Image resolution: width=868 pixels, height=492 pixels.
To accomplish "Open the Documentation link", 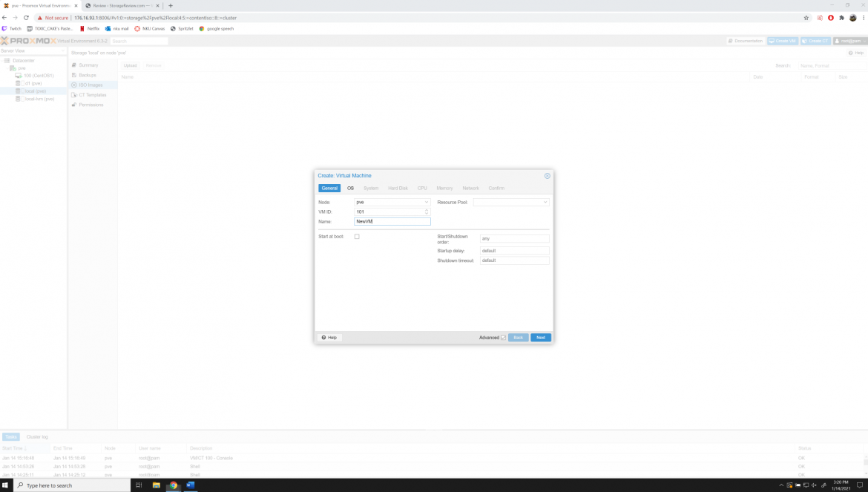I will (746, 41).
